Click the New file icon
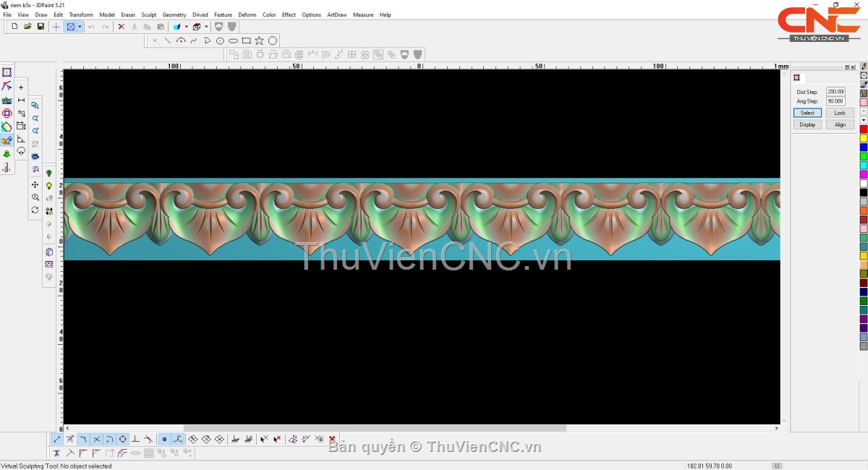 (14, 27)
